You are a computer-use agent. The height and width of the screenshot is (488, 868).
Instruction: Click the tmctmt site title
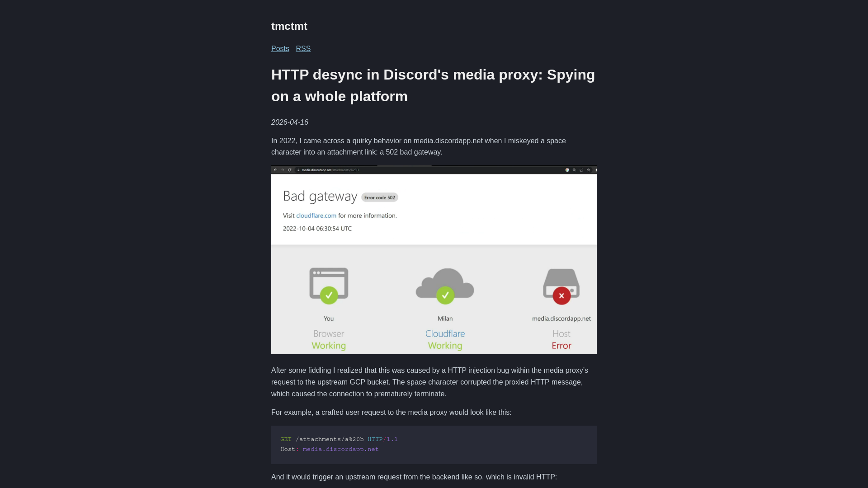point(289,26)
